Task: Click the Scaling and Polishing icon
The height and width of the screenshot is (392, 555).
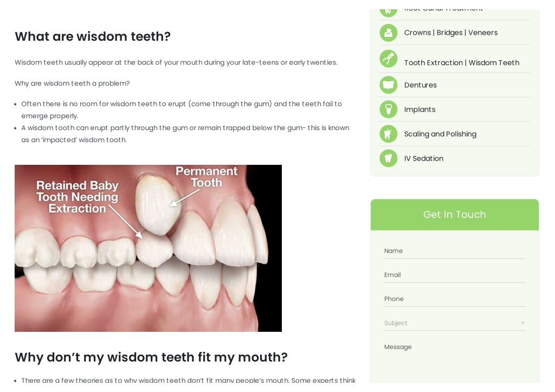Action: point(388,134)
